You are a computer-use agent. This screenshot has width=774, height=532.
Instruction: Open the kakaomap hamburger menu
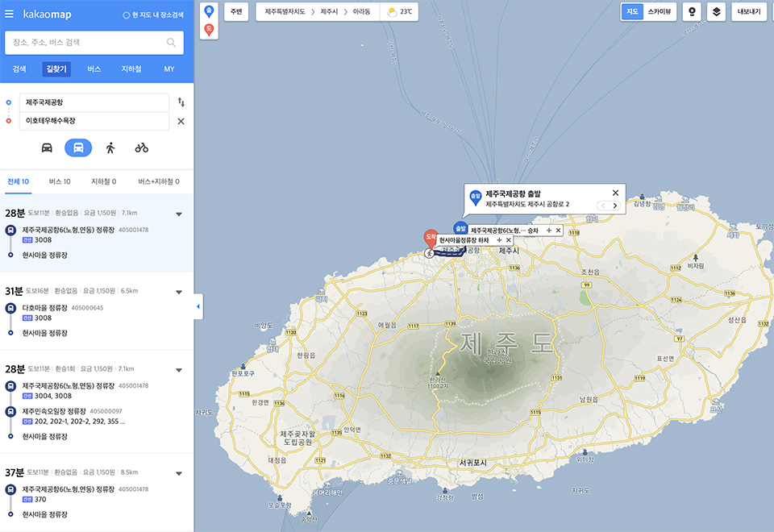coord(10,14)
